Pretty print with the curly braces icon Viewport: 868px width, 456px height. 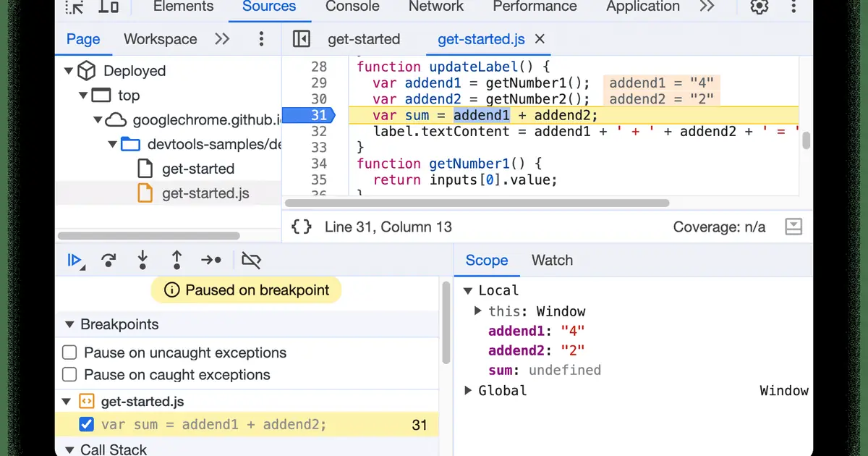[302, 227]
